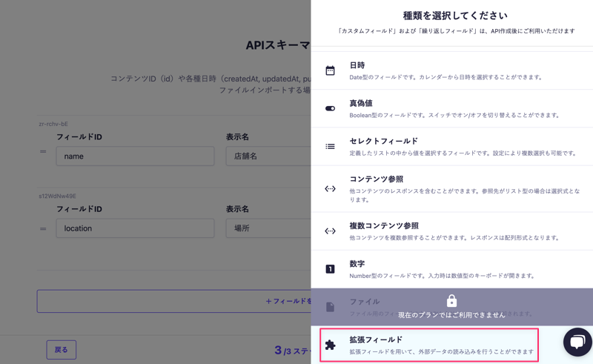
Task: Click the number icon for 数字
Action: [x=330, y=269]
